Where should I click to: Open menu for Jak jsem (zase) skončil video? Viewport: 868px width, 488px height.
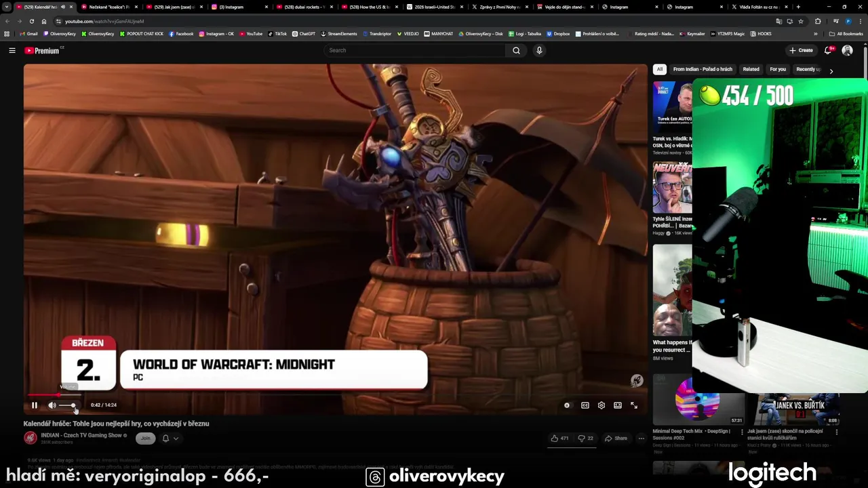(x=836, y=432)
